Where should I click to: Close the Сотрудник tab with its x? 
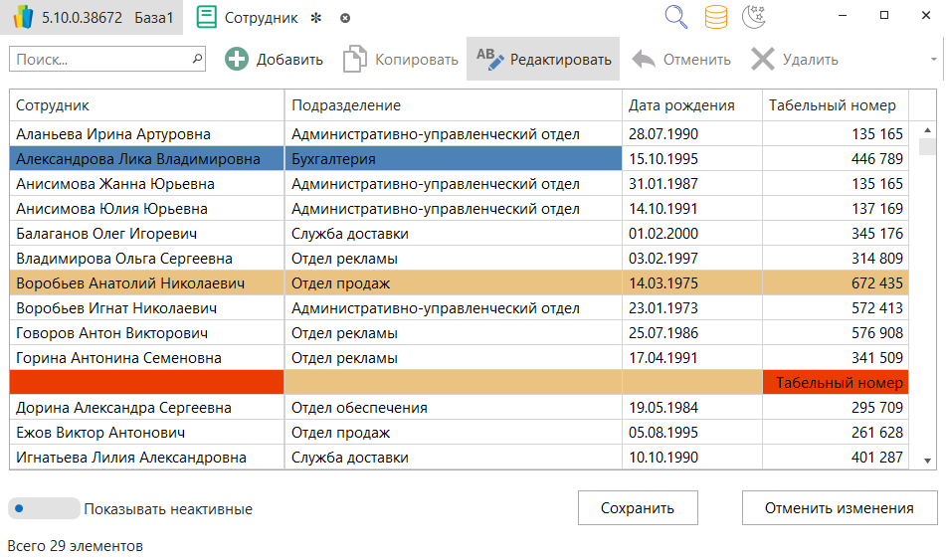tap(345, 18)
